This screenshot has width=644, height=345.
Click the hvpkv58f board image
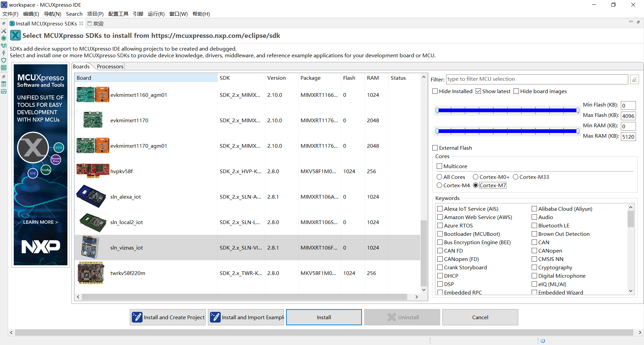pyautogui.click(x=93, y=170)
